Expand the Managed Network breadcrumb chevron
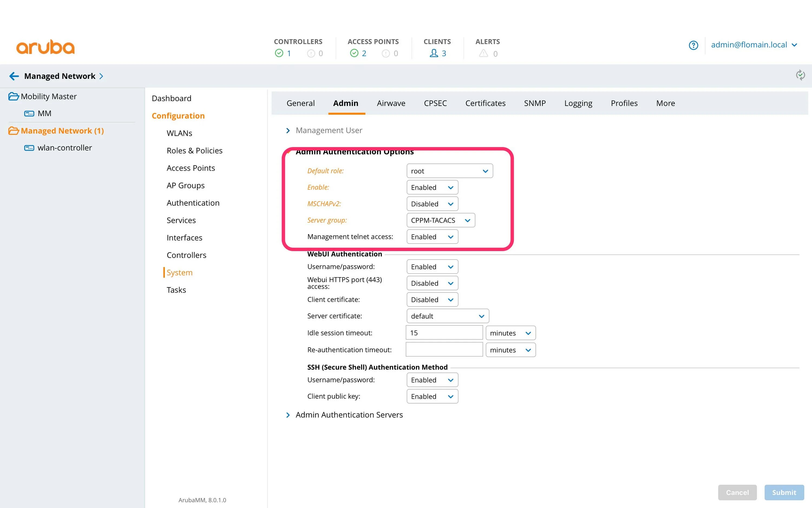 [x=101, y=76]
